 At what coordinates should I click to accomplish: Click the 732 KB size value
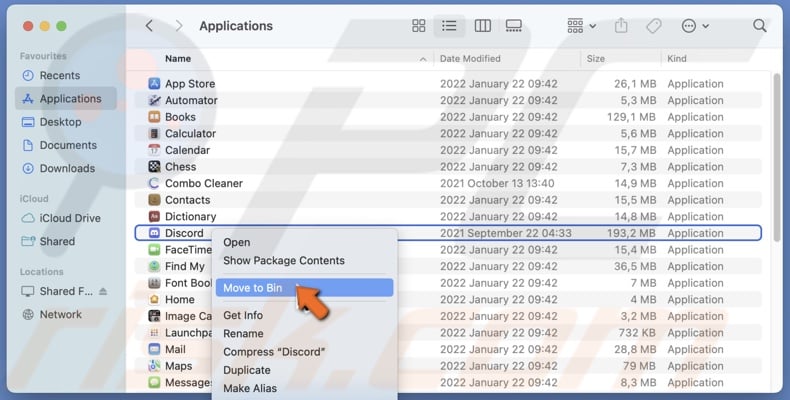coord(637,333)
